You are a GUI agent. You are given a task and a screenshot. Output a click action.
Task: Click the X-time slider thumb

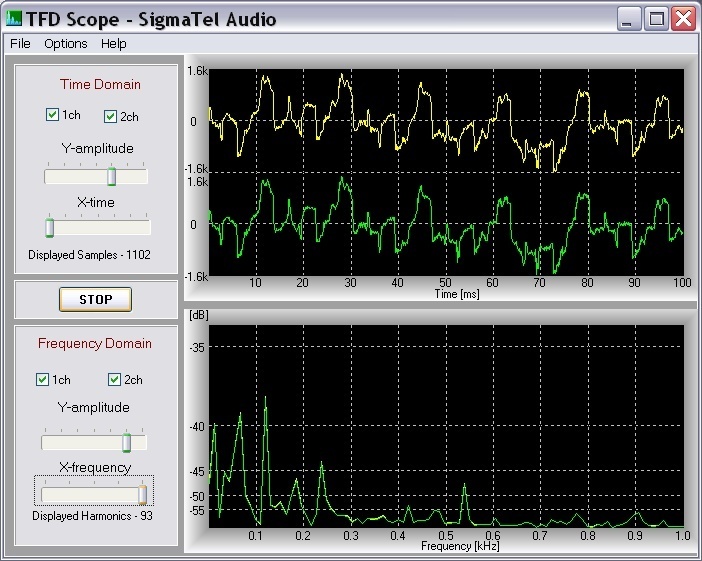click(x=50, y=228)
